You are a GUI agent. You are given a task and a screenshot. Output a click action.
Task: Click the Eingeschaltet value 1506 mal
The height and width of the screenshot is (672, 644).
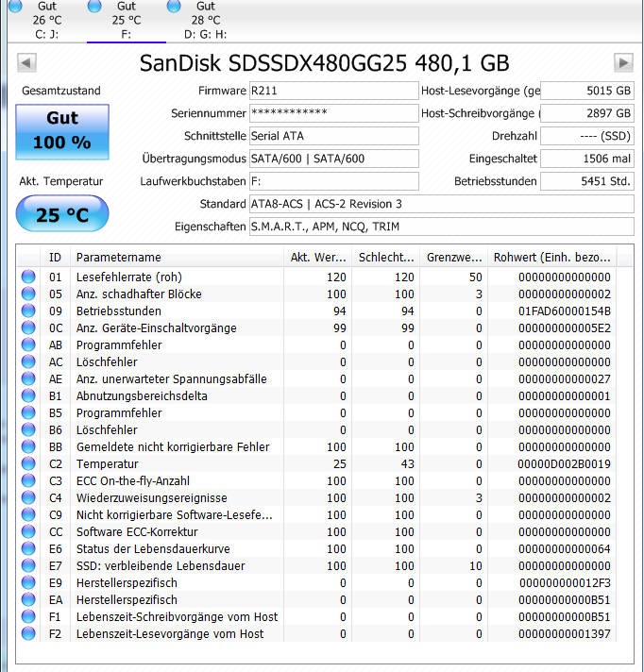[x=587, y=159]
